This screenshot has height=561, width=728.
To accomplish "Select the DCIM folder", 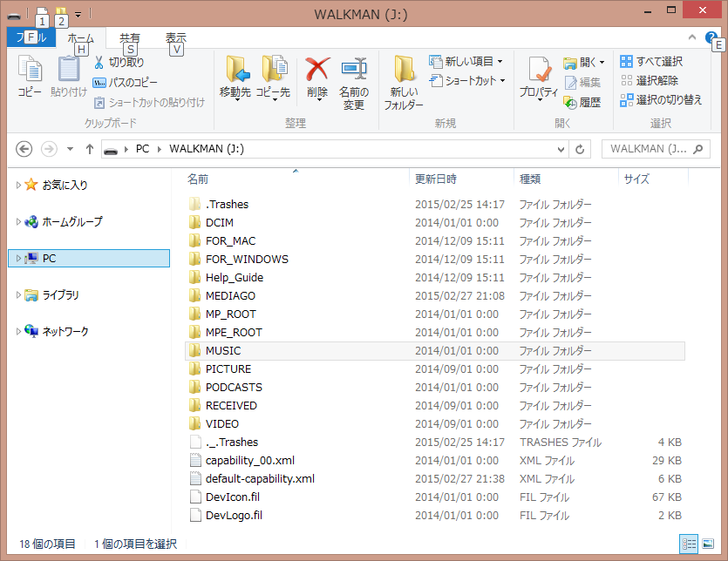I will pos(434,223).
